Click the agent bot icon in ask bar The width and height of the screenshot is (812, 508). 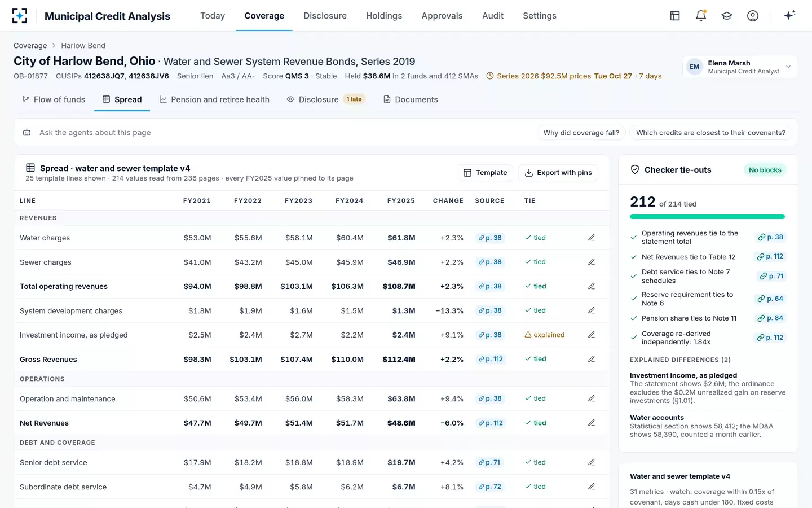click(x=27, y=133)
